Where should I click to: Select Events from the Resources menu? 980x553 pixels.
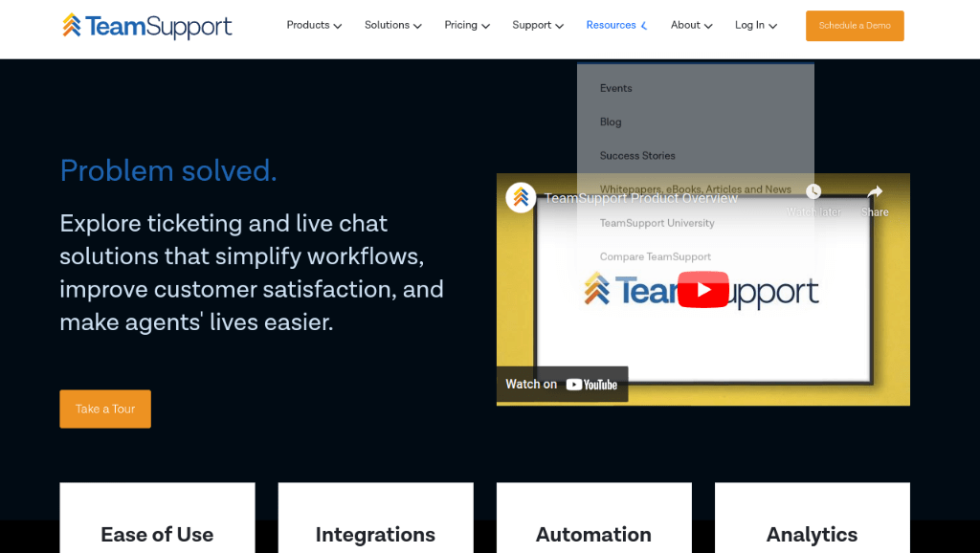[615, 88]
